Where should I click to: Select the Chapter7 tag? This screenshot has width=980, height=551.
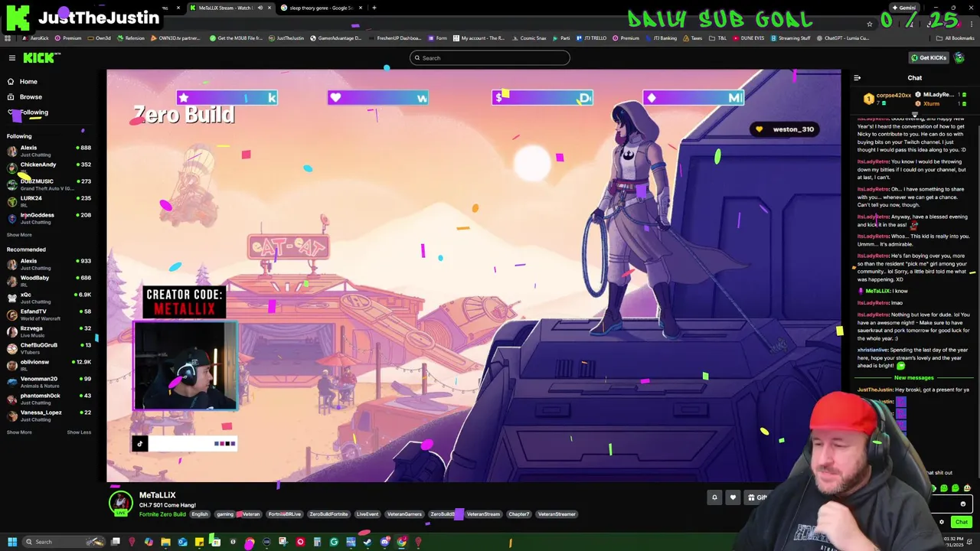point(519,514)
